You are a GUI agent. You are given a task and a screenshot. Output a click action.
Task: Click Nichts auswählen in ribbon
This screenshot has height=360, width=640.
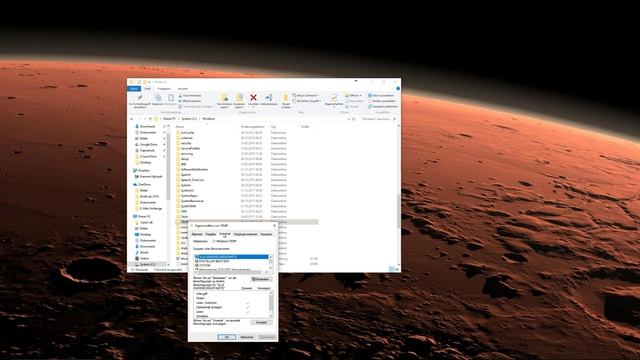(x=382, y=101)
